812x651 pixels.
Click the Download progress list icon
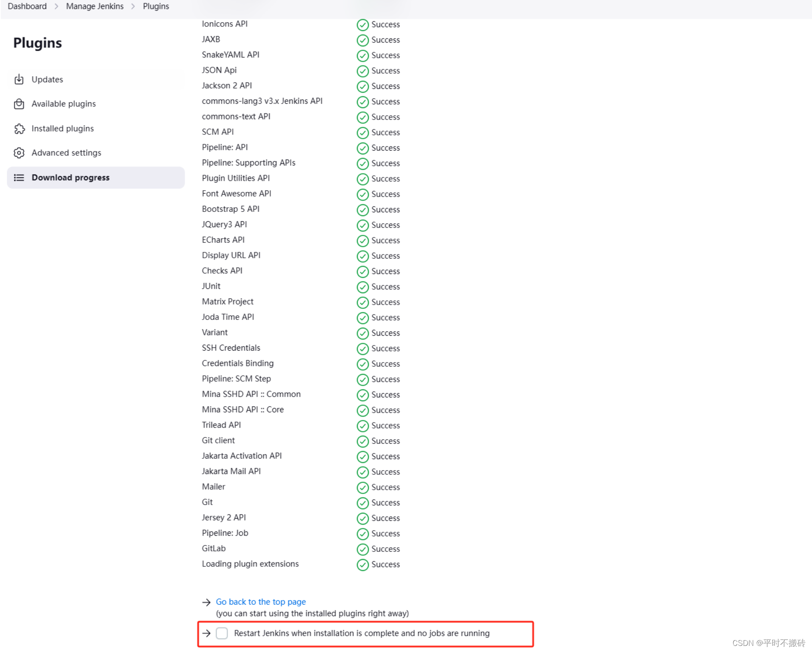[x=19, y=177]
